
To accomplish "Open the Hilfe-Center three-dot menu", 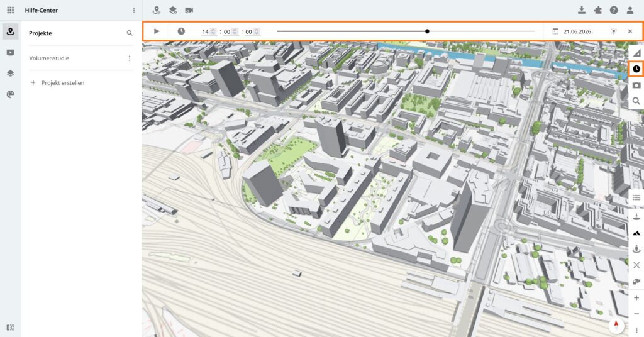I will point(133,10).
